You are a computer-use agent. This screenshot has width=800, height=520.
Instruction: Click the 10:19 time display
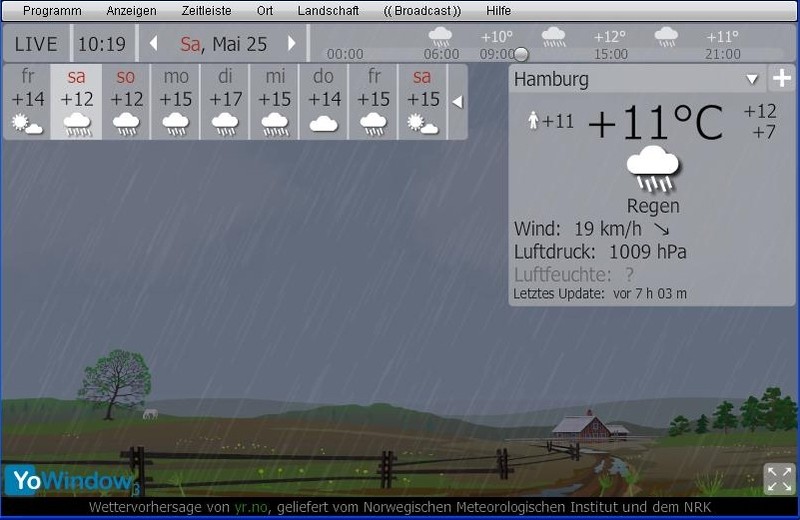pyautogui.click(x=102, y=44)
